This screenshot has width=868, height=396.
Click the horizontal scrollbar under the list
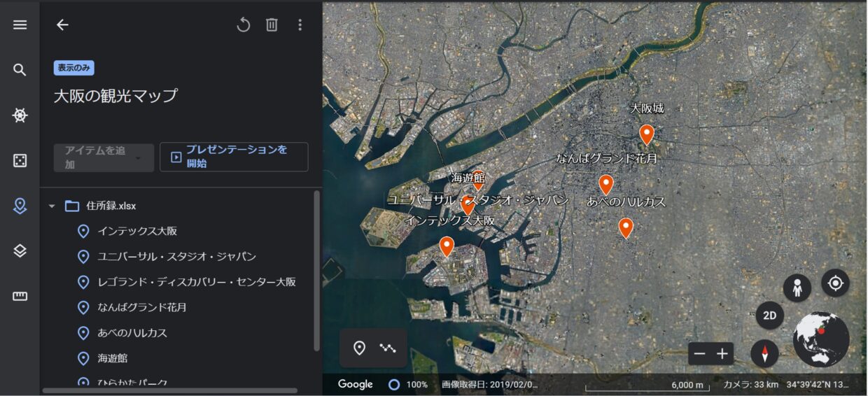click(170, 391)
